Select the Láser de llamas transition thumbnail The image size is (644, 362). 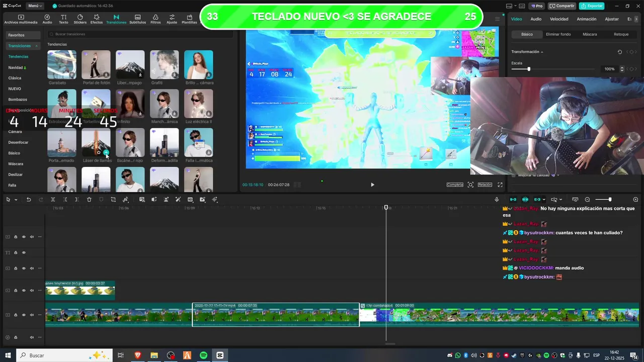(x=96, y=142)
